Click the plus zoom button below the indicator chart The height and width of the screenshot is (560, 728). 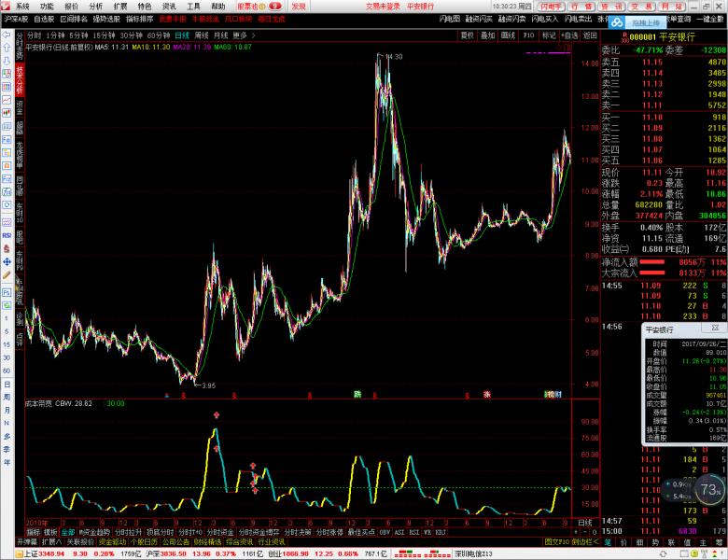[576, 532]
